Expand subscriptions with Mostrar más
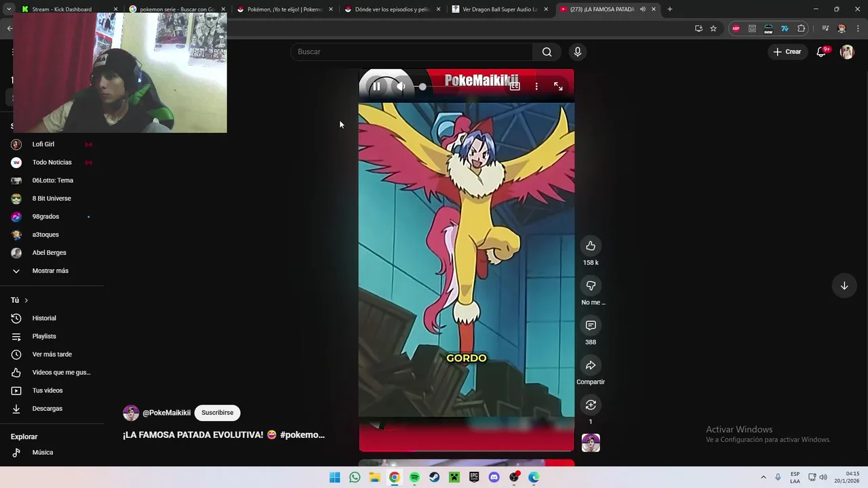Screen dimensions: 868x488 (52, 271)
